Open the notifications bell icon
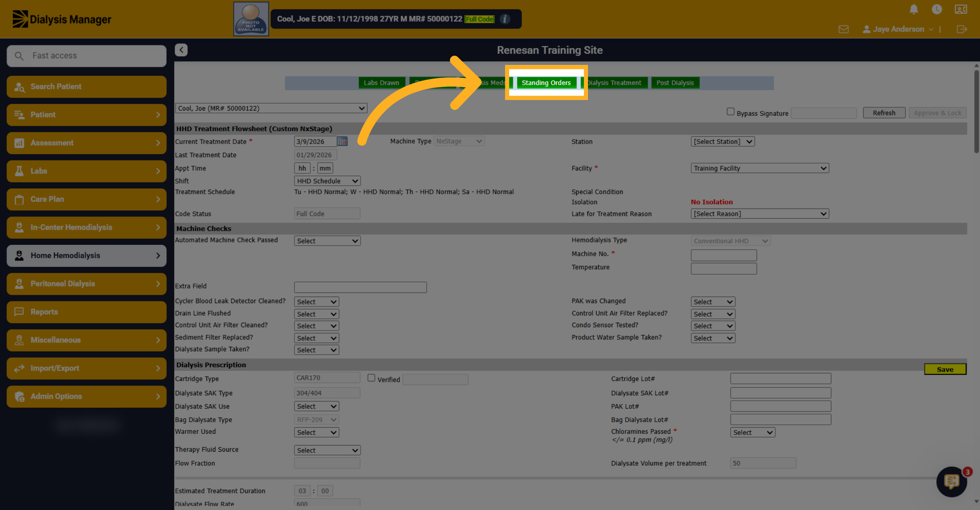980x510 pixels. click(914, 9)
